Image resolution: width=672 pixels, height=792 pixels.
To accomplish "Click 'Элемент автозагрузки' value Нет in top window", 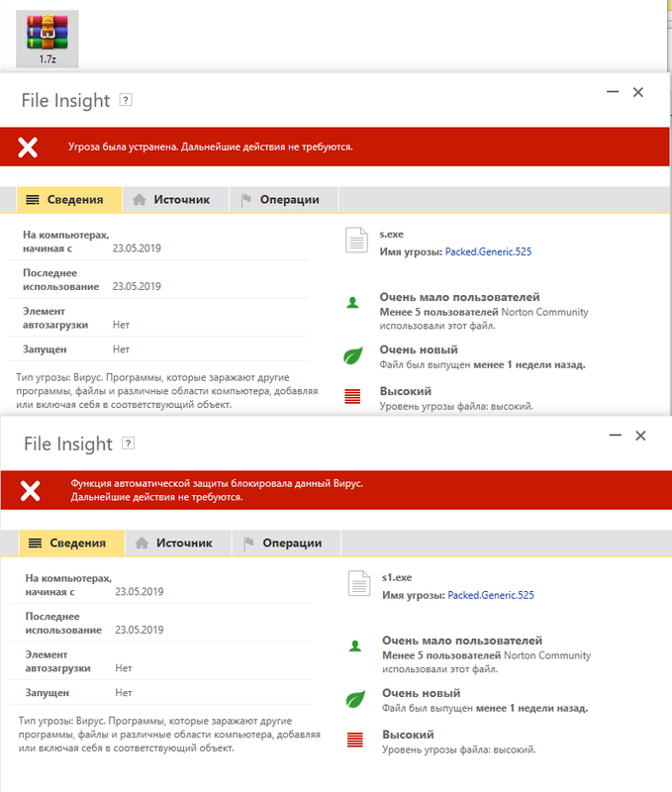I will (x=121, y=325).
